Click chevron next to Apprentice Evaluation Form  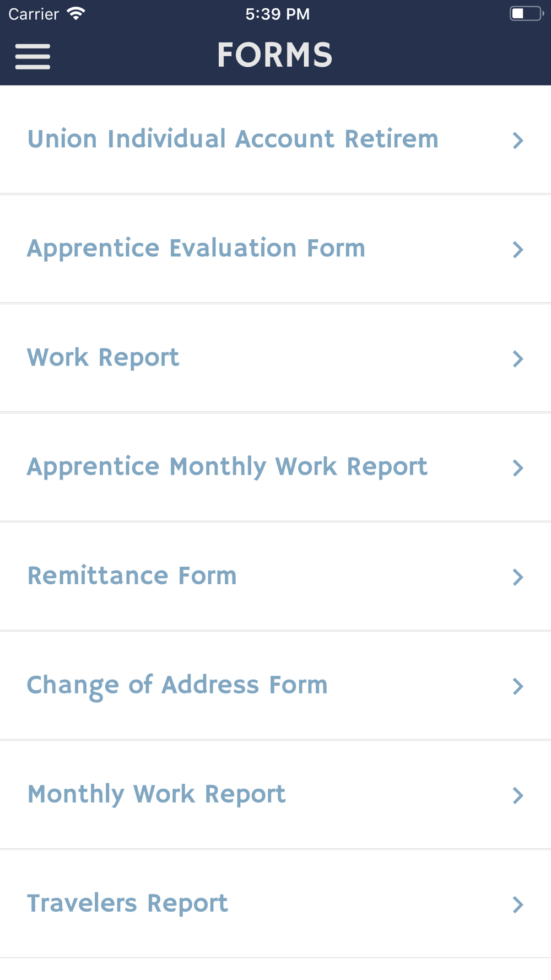(517, 250)
